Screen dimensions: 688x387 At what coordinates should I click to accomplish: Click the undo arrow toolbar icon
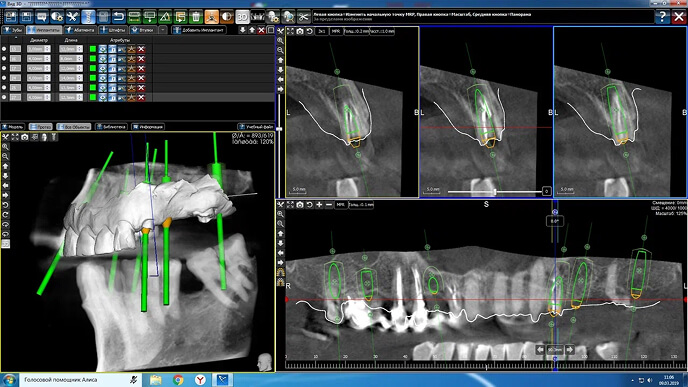(118, 17)
